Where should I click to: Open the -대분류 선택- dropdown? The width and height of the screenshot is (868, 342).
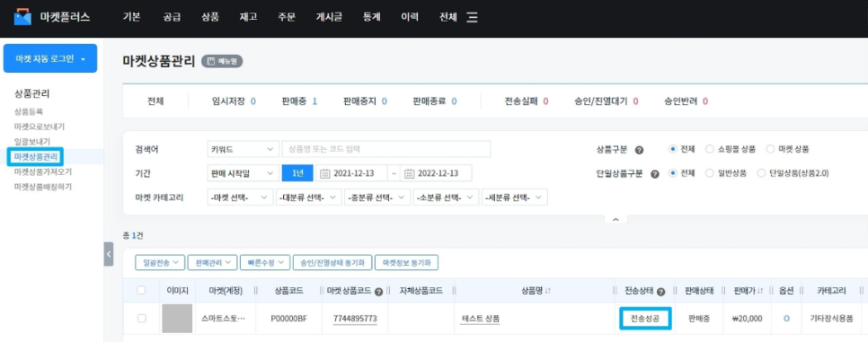pos(309,197)
